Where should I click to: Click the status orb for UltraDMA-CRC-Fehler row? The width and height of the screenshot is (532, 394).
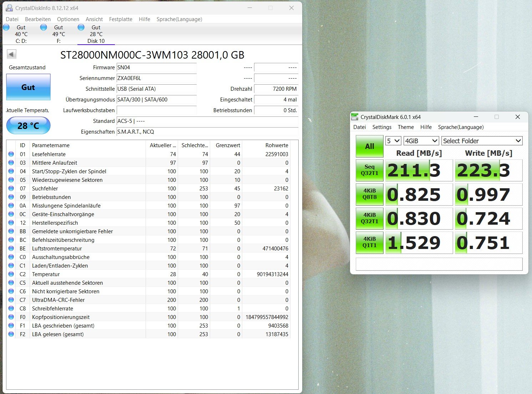click(x=11, y=300)
